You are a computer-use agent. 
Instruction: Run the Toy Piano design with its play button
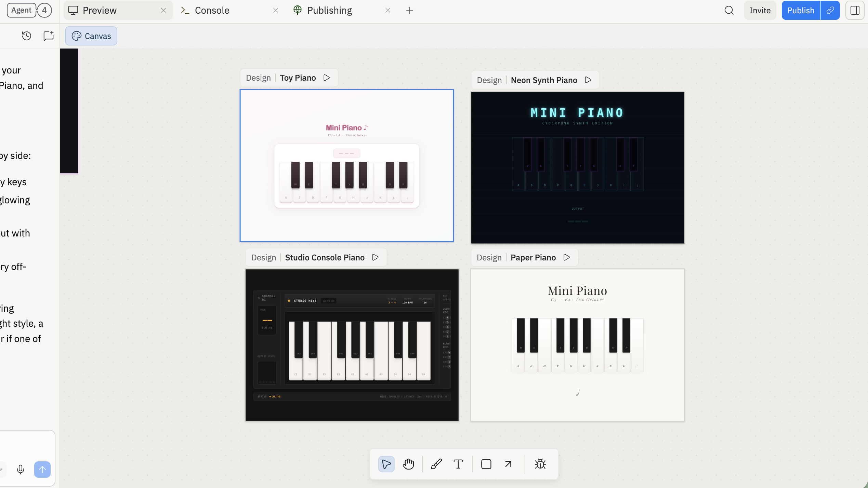[326, 78]
